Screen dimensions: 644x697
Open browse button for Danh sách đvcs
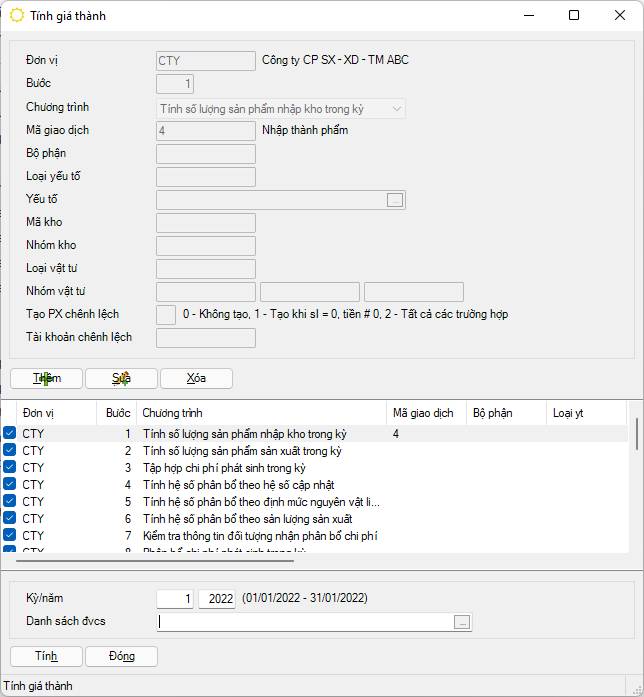tap(461, 622)
